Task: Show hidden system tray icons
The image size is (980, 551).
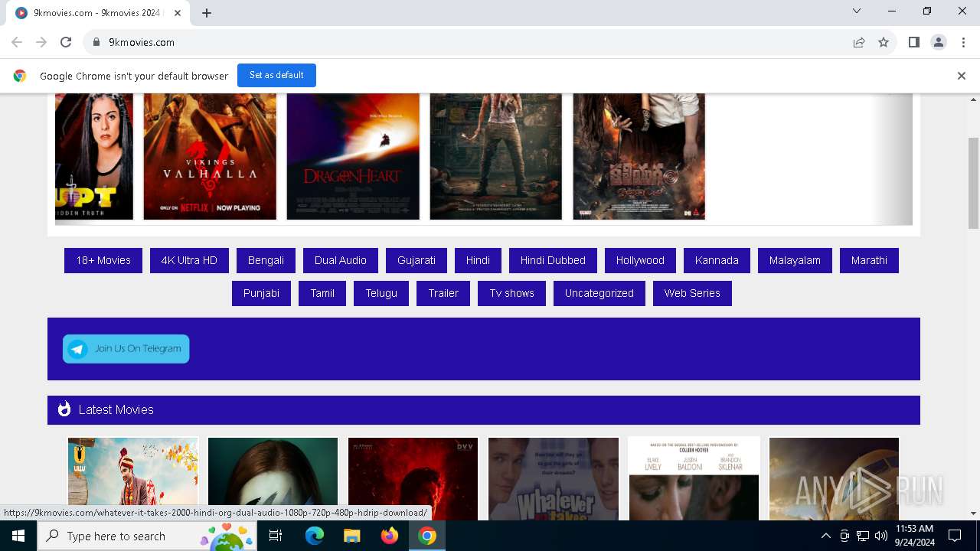Action: pos(825,536)
